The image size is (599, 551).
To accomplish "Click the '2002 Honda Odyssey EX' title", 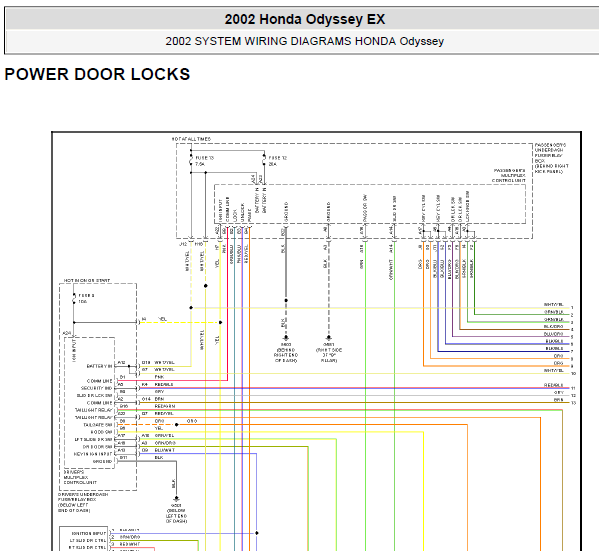I will tap(304, 19).
